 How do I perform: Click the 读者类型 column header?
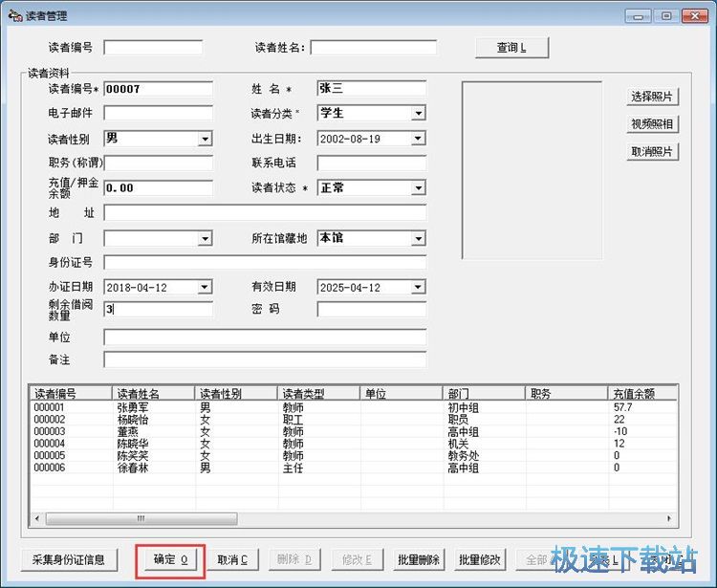318,393
